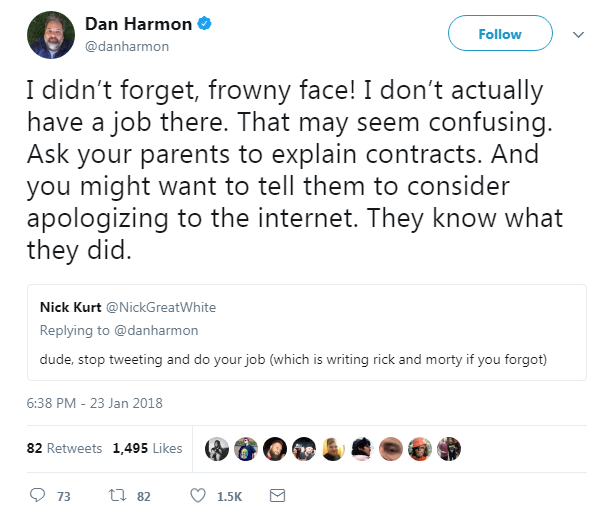Click the envelope direct message icon

tap(278, 495)
